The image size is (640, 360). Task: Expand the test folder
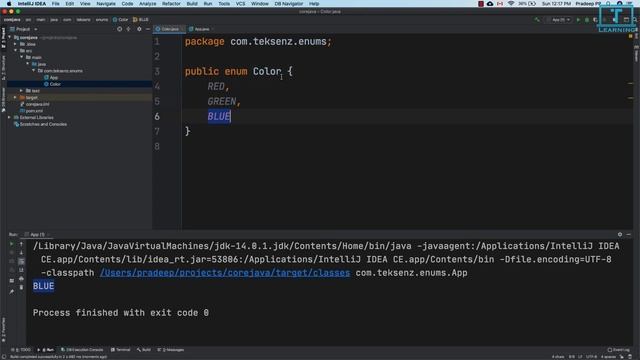(x=22, y=91)
